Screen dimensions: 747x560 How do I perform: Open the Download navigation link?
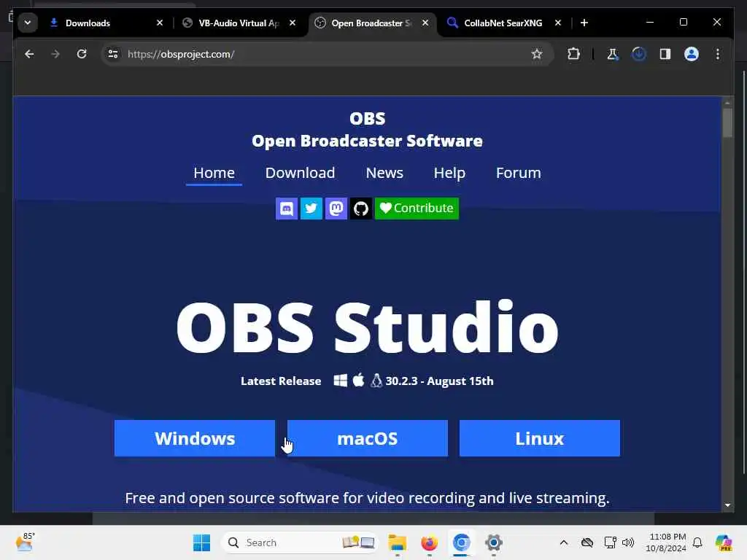coord(300,173)
